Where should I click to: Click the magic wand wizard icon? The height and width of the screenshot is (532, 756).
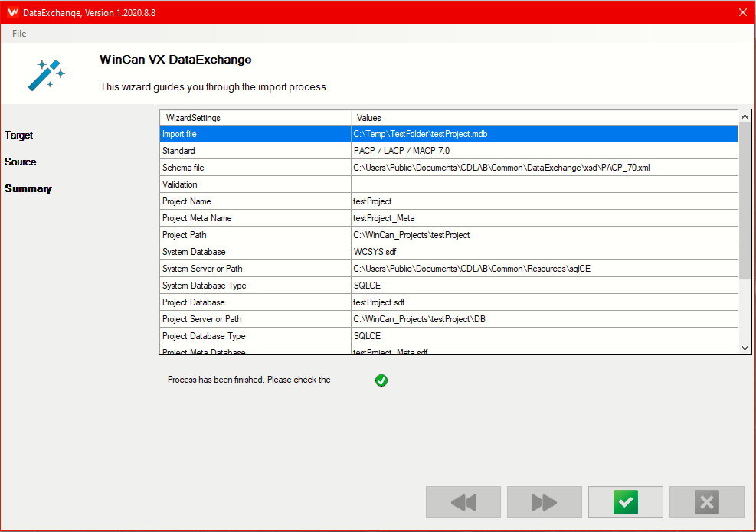[46, 73]
